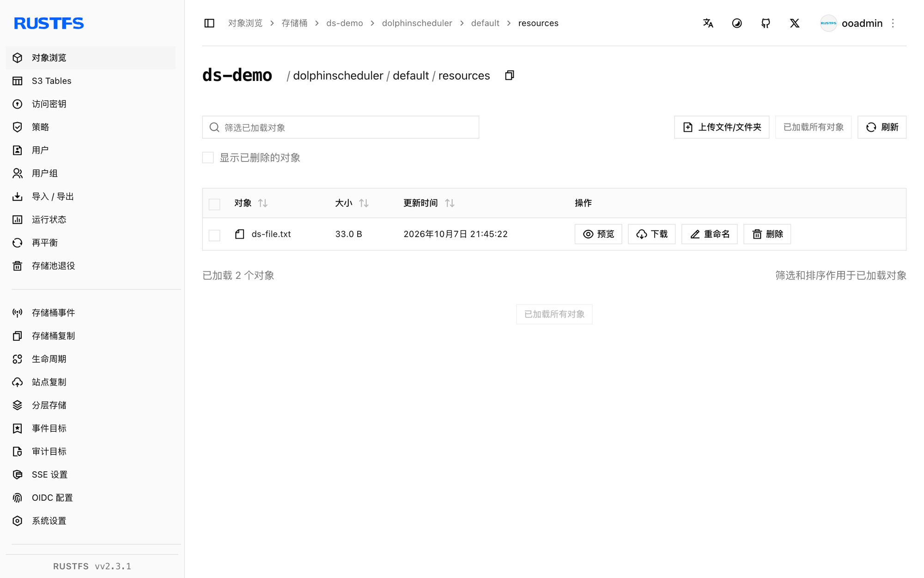Toggle dark mode theme icon

(737, 23)
